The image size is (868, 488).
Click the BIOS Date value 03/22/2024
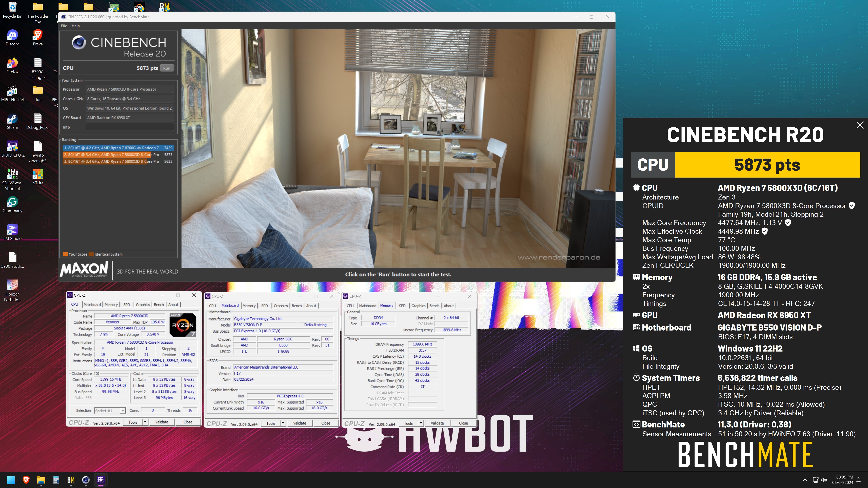click(283, 380)
